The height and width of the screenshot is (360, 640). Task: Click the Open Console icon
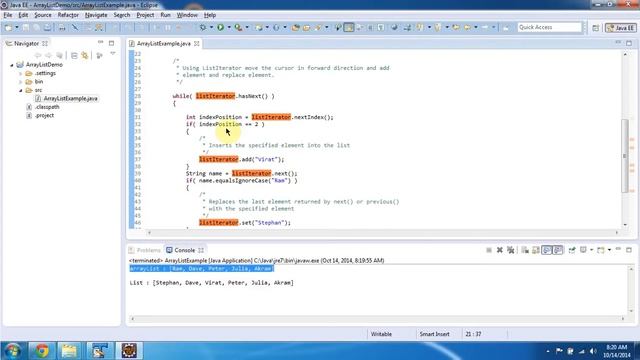click(600, 250)
